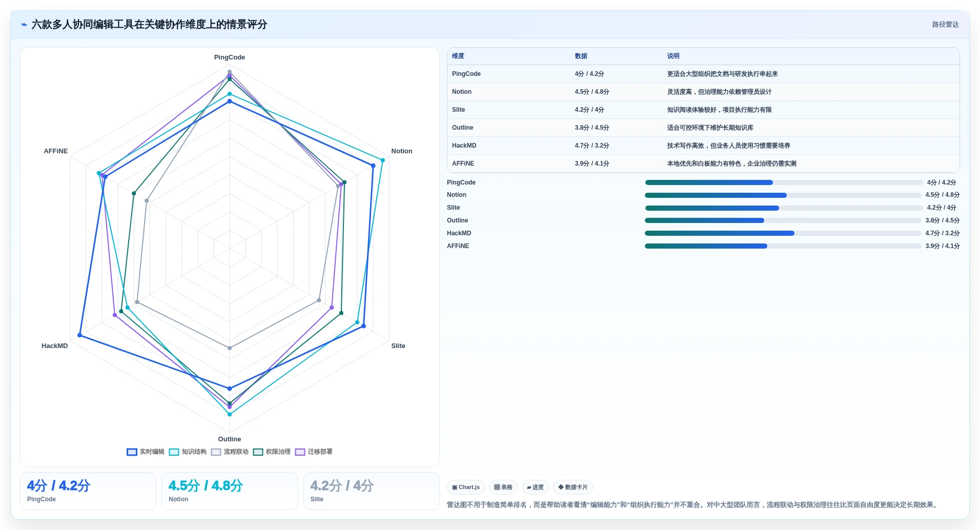Click the Notion axis label on radar
This screenshot has height=530, width=980.
[x=402, y=151]
